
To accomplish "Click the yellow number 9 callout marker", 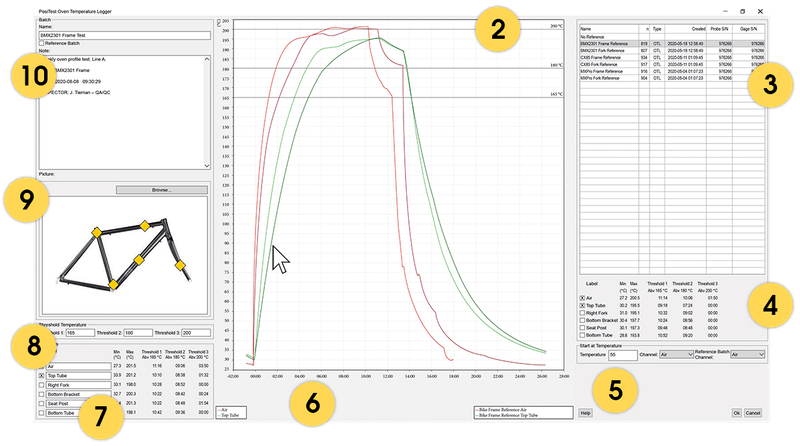I will coord(29,198).
